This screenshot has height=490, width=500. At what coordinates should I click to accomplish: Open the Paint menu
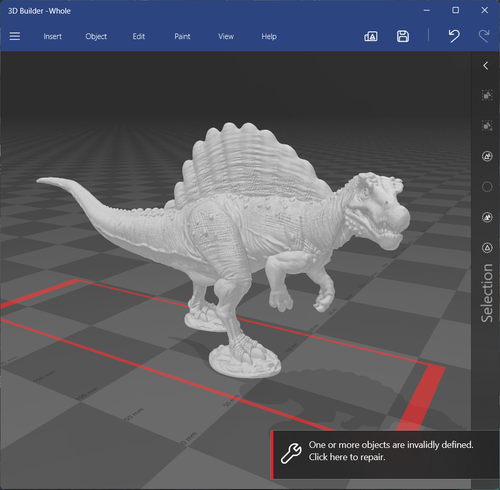(182, 36)
